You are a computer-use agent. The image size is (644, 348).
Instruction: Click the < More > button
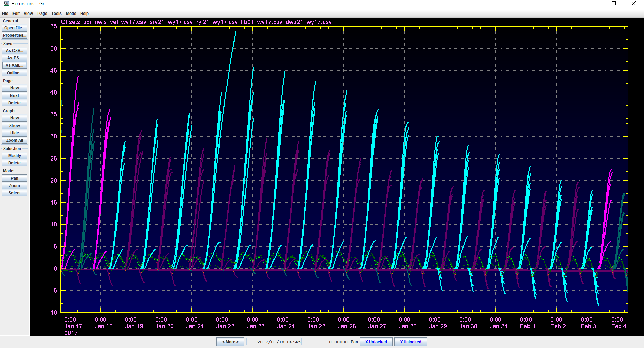230,342
